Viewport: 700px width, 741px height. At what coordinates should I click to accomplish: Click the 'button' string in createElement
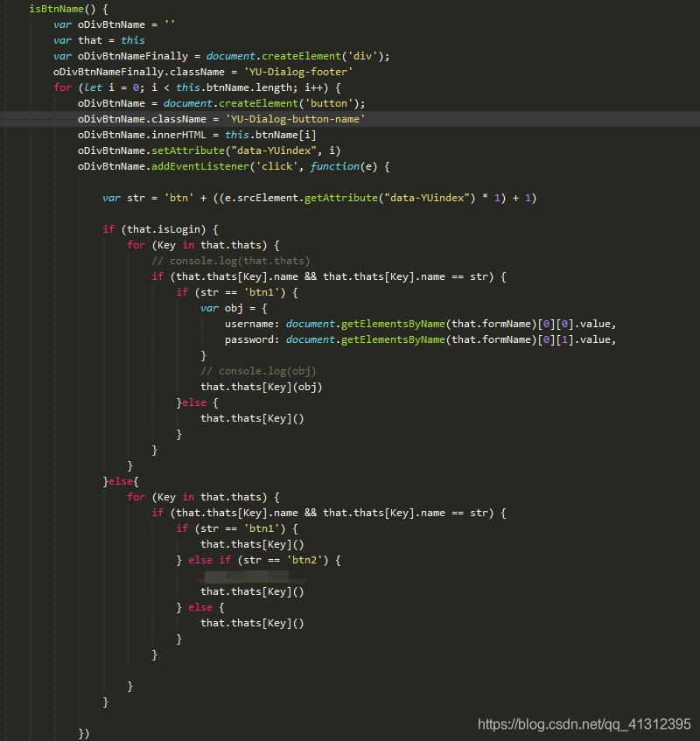pyautogui.click(x=328, y=103)
